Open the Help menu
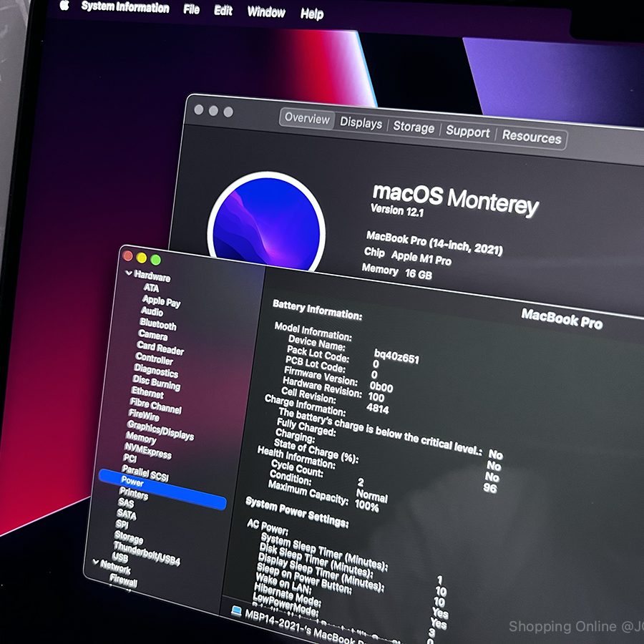The image size is (644, 644). tap(312, 14)
